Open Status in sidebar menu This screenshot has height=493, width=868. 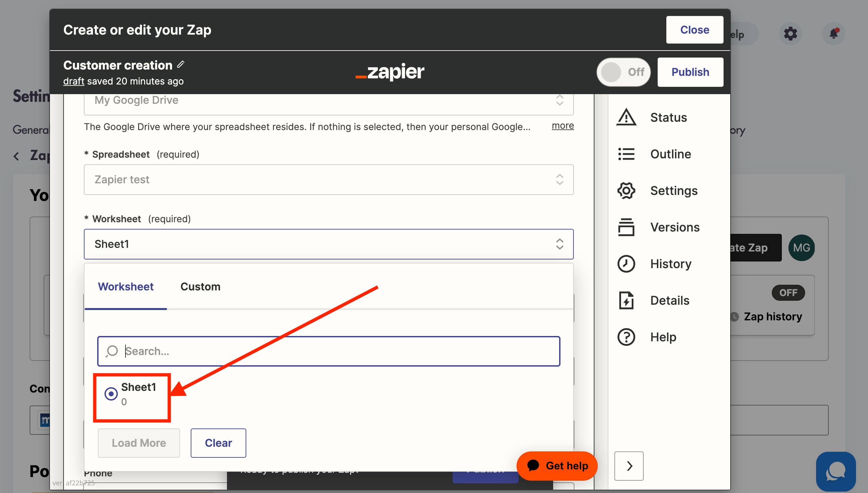(x=669, y=117)
